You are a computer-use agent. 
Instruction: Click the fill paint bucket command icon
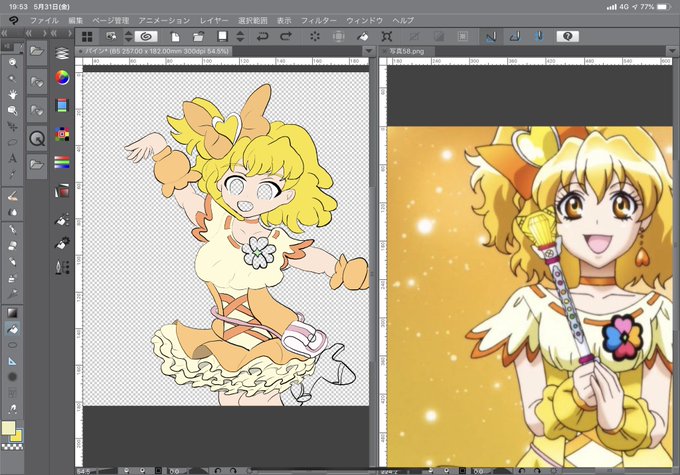[x=363, y=36]
